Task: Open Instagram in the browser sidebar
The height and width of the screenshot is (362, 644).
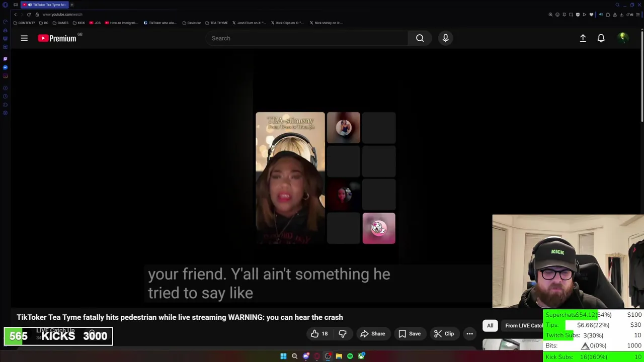Action: pyautogui.click(x=5, y=76)
